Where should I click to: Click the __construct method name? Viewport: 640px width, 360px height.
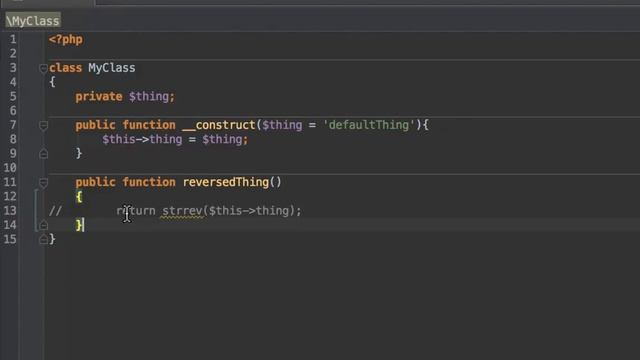pyautogui.click(x=219, y=125)
